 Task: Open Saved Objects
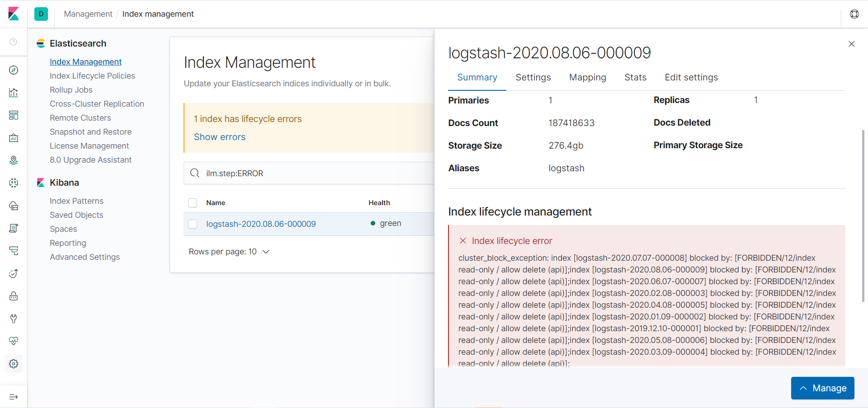click(x=76, y=215)
